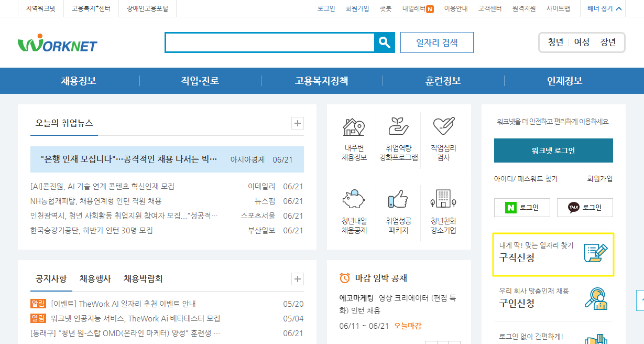Open the 지역워크넷 top link

click(40, 9)
